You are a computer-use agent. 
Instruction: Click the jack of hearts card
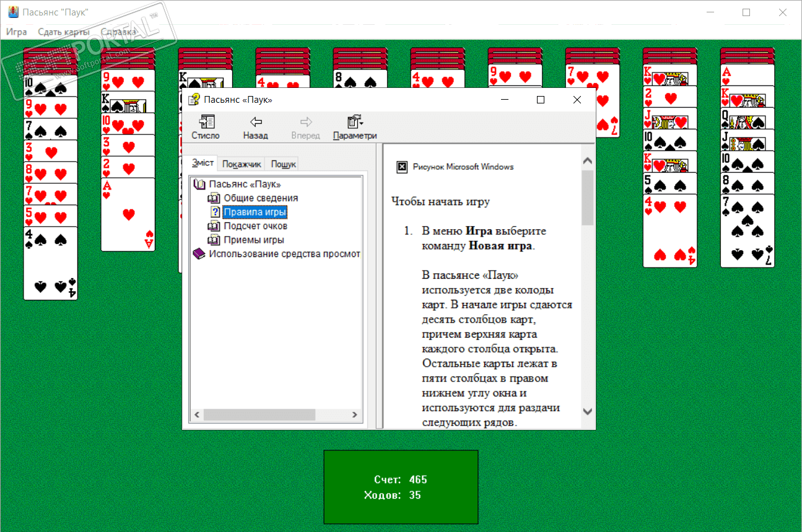pos(670,118)
